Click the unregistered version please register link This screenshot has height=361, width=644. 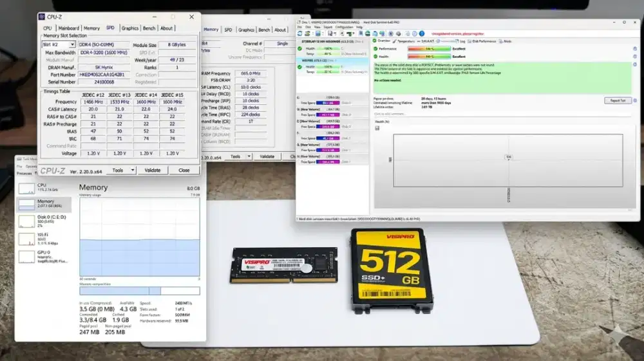point(457,33)
